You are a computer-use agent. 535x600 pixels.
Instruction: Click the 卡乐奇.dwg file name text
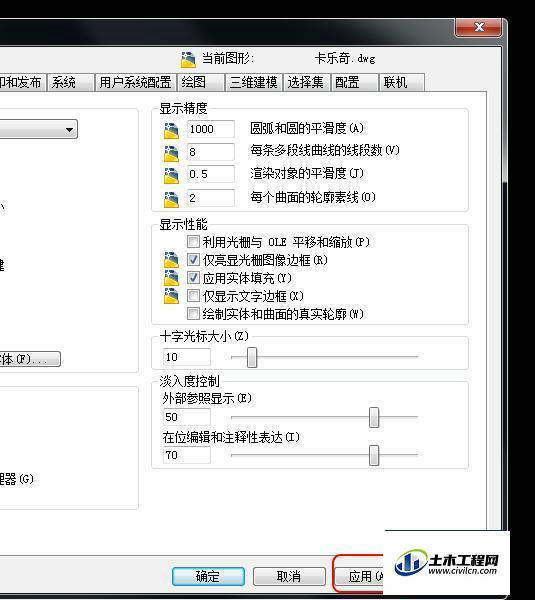(345, 59)
